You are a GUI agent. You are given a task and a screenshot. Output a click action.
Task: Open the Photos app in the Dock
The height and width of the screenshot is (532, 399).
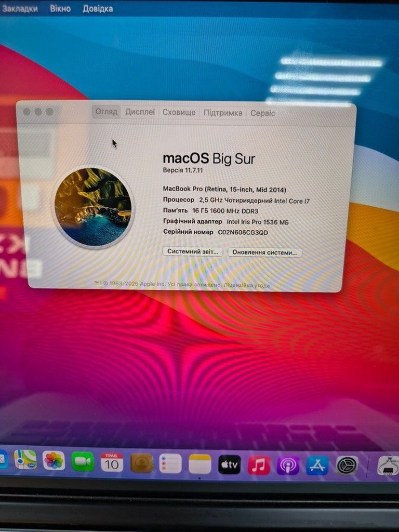click(54, 461)
